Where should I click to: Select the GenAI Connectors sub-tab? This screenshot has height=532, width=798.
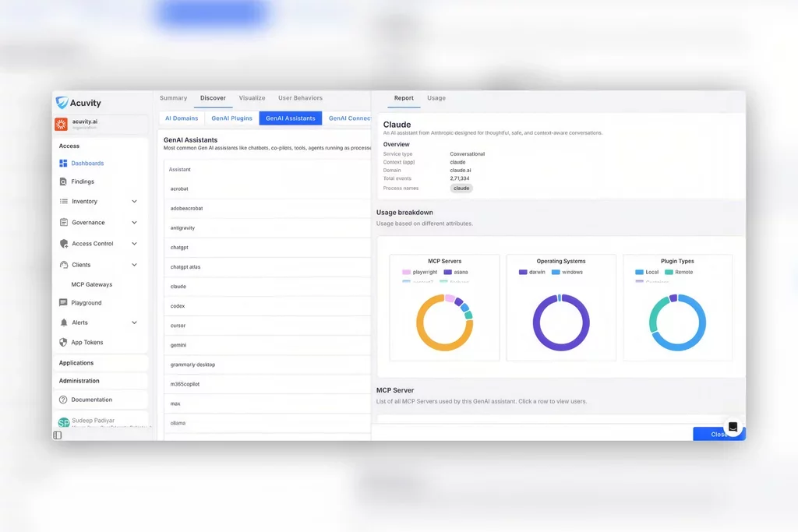point(348,118)
